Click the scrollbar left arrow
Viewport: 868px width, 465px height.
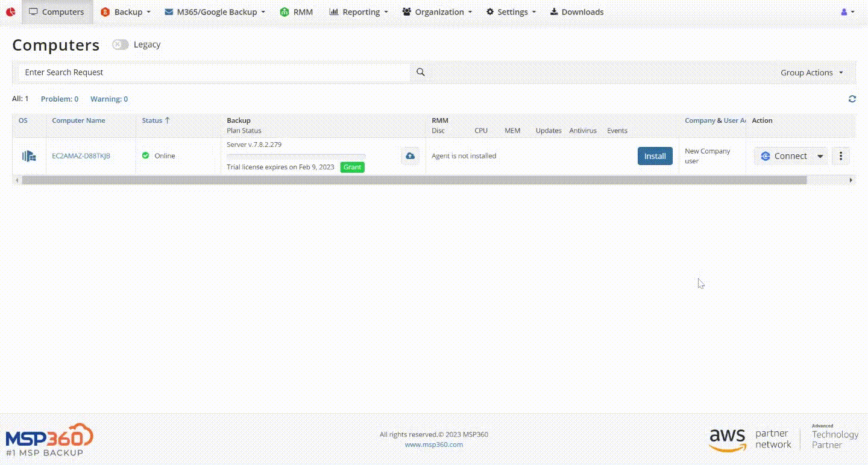tap(16, 180)
